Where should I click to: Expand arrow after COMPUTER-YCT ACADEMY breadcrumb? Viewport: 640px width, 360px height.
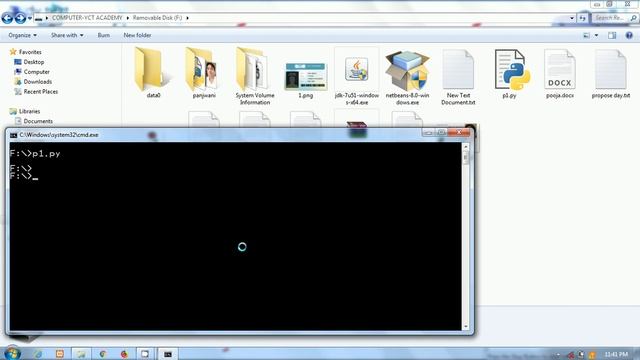coord(127,18)
